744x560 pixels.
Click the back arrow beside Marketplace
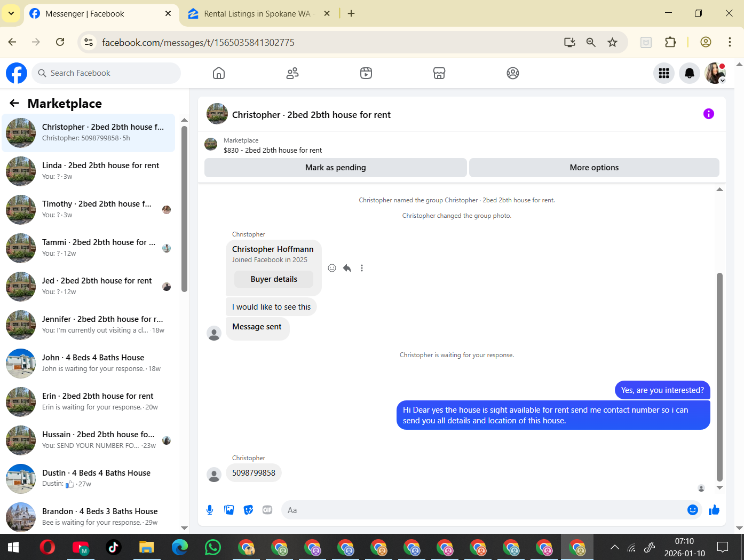(x=14, y=103)
